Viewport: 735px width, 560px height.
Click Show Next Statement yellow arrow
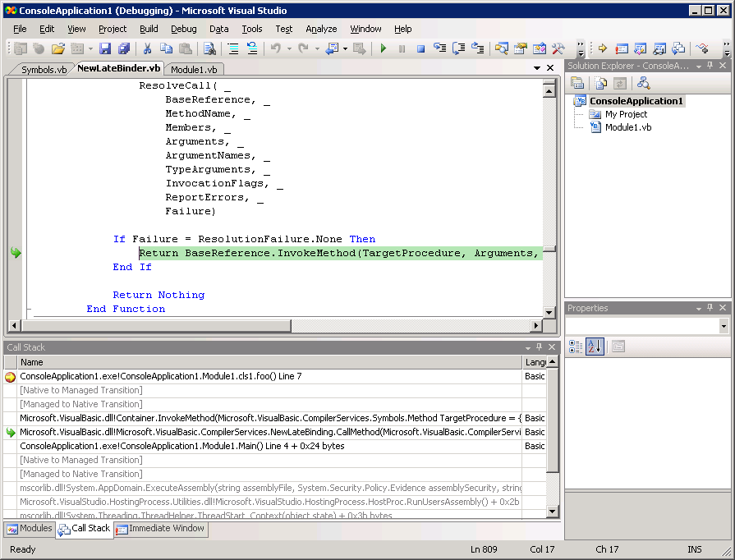(x=603, y=48)
